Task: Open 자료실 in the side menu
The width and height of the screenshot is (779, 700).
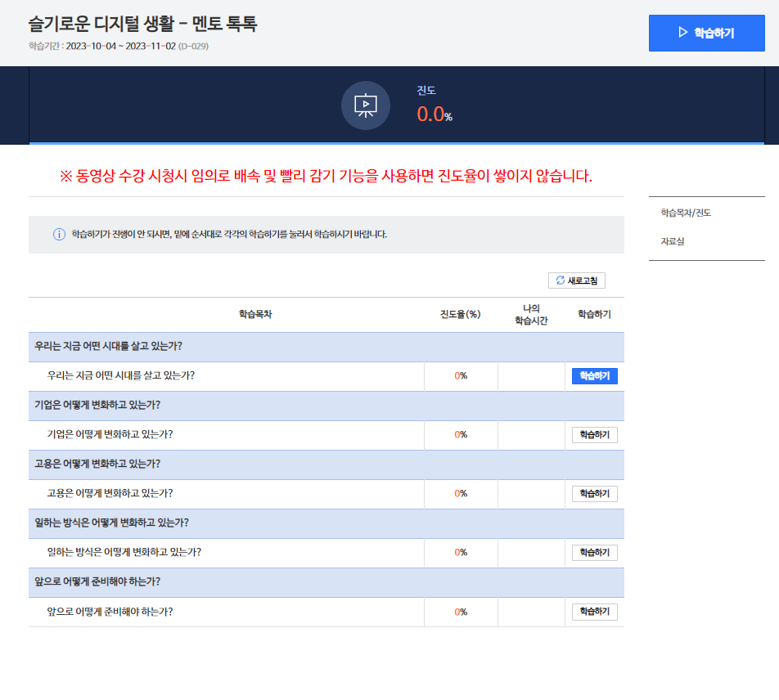Action: coord(672,241)
